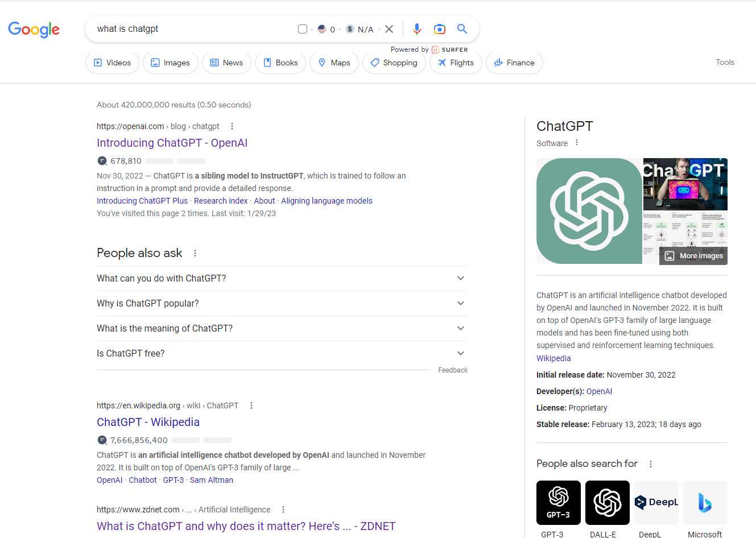Expand Why is ChatGPT popular?
Viewport: 756px width, 538px height.
[x=282, y=303]
